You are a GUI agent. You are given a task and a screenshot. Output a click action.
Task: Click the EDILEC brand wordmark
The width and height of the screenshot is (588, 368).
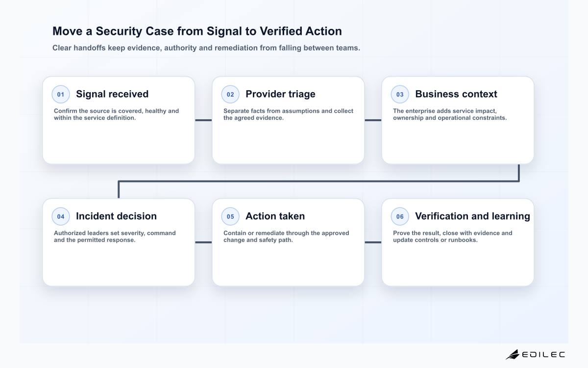pos(543,354)
